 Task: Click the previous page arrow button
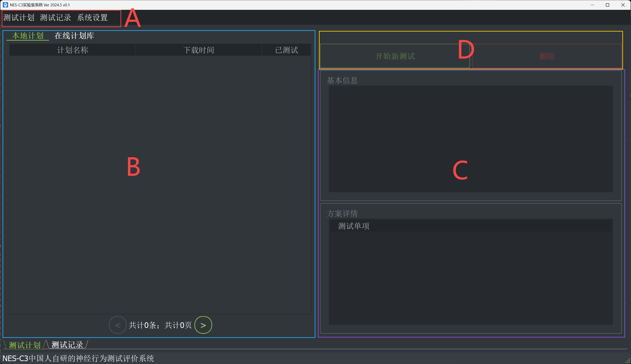pos(118,325)
